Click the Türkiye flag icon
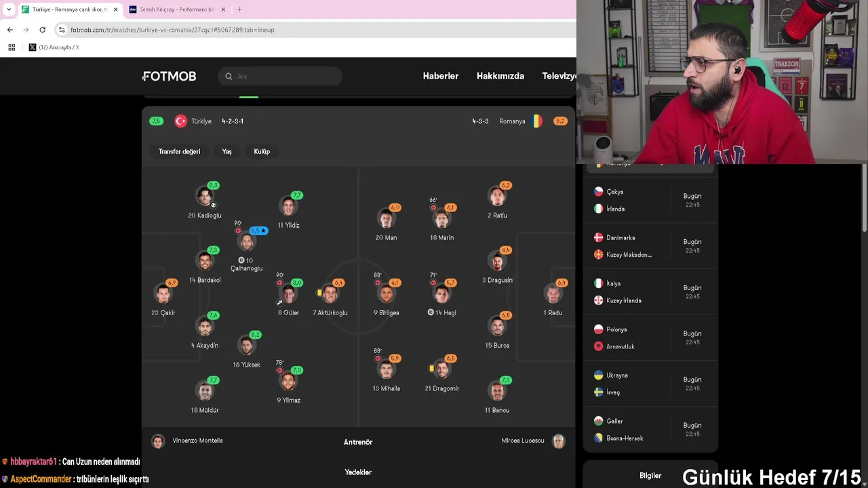 pyautogui.click(x=180, y=121)
